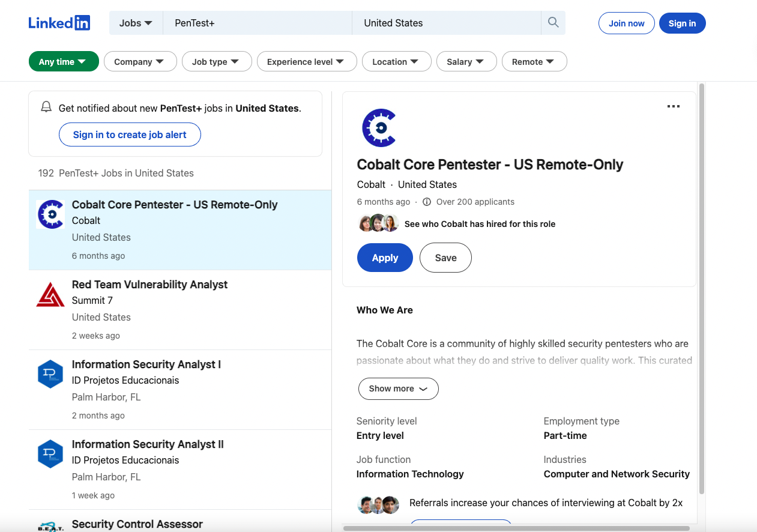Select the Cobalt company logo in the job list
The width and height of the screenshot is (757, 532).
pyautogui.click(x=50, y=214)
